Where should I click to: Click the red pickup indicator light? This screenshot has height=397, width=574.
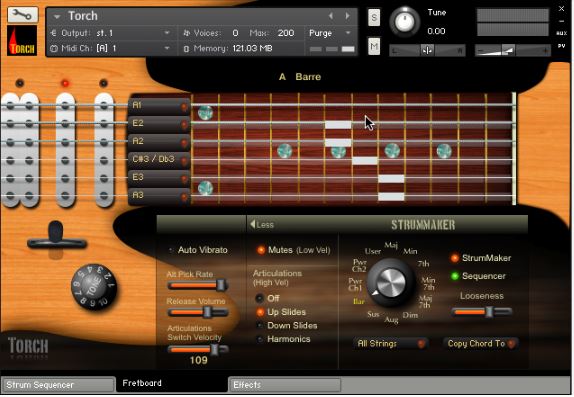click(x=65, y=83)
